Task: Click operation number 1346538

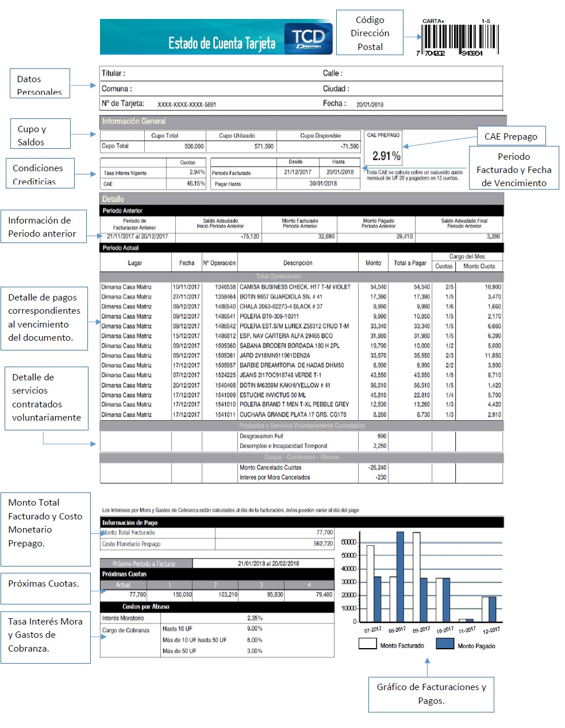Action: coord(225,287)
